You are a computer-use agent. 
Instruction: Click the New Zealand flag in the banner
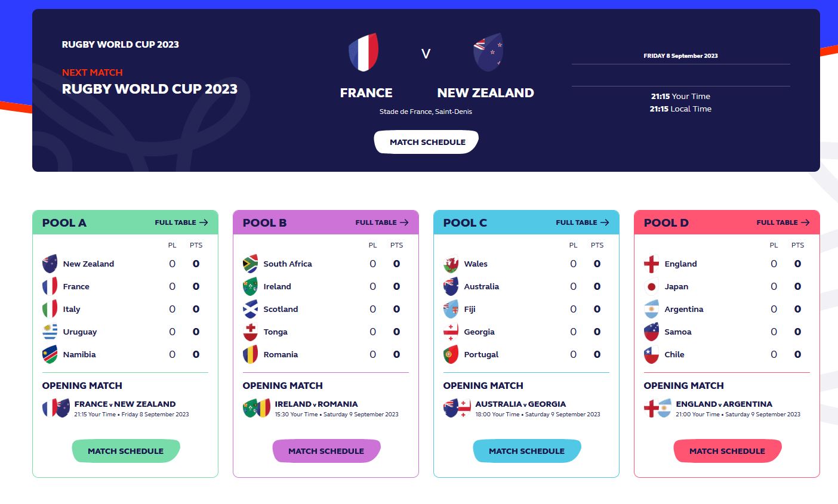pos(488,52)
